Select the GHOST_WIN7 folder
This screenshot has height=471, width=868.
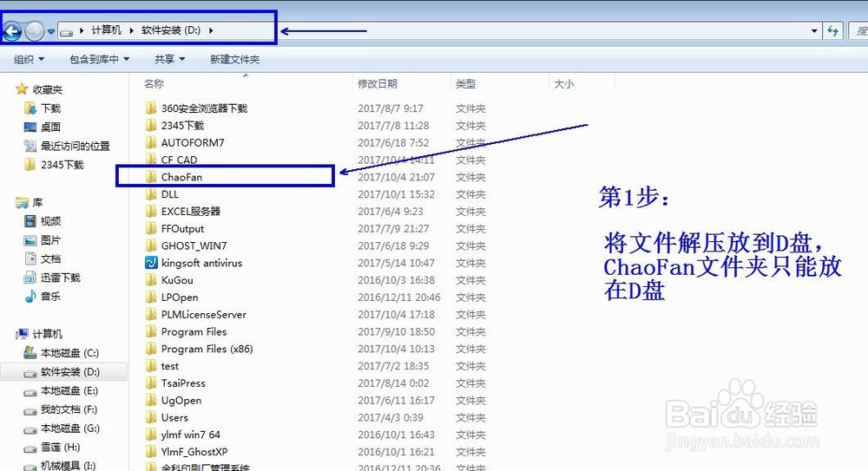point(194,245)
